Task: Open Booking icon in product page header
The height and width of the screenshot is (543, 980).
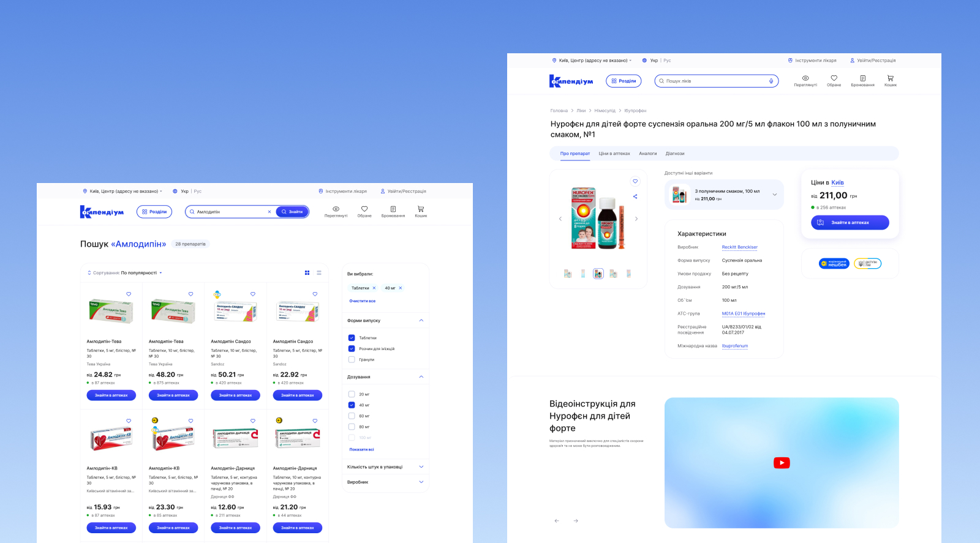Action: [x=862, y=78]
